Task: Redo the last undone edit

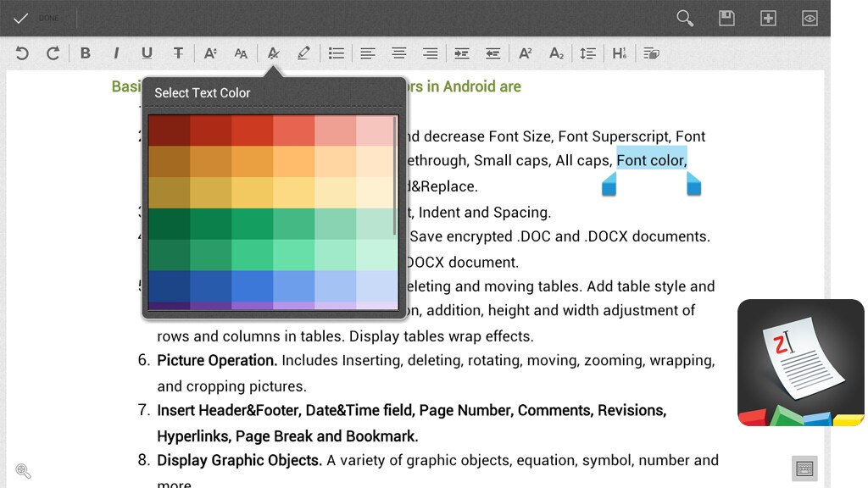Action: pyautogui.click(x=53, y=53)
